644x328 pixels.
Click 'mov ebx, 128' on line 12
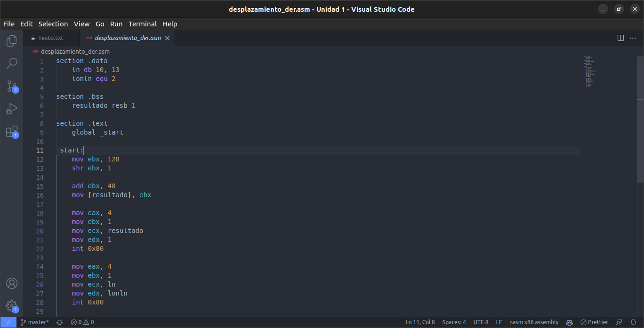coord(96,159)
